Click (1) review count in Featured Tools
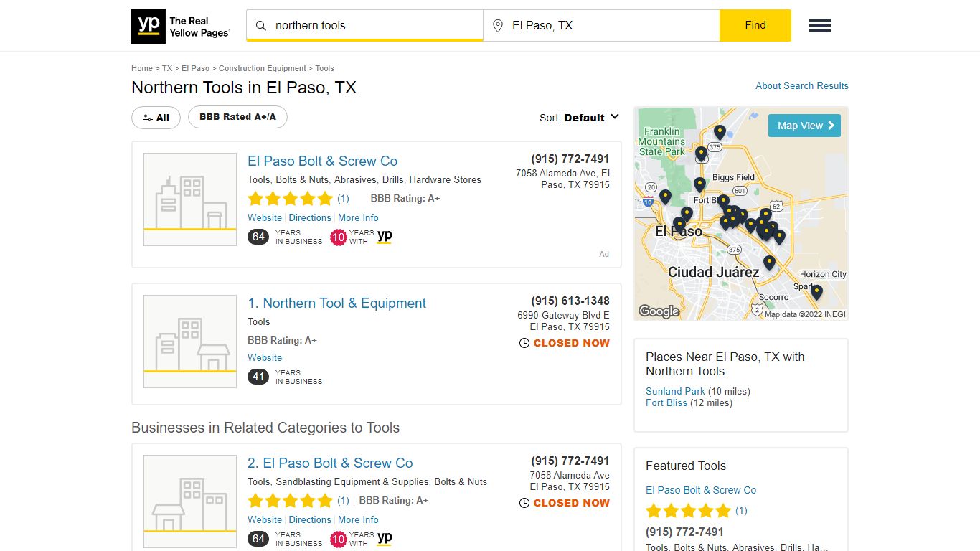This screenshot has height=551, width=980. tap(741, 511)
